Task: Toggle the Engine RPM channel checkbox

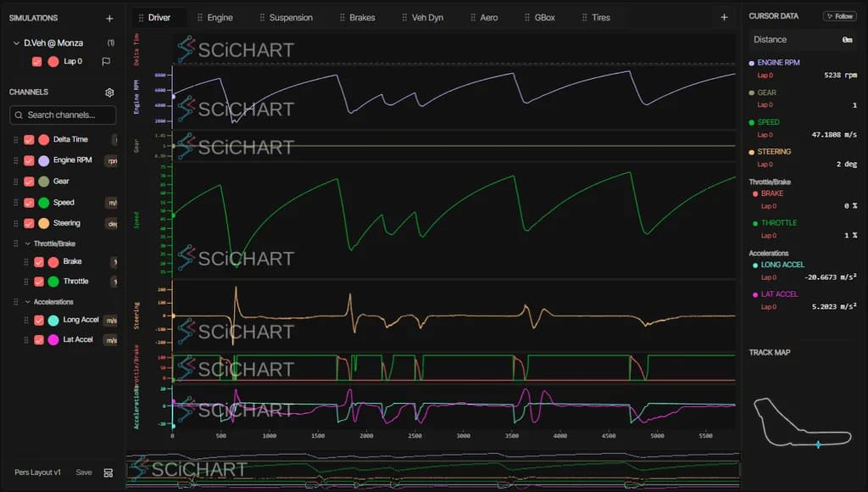Action: pyautogui.click(x=29, y=160)
